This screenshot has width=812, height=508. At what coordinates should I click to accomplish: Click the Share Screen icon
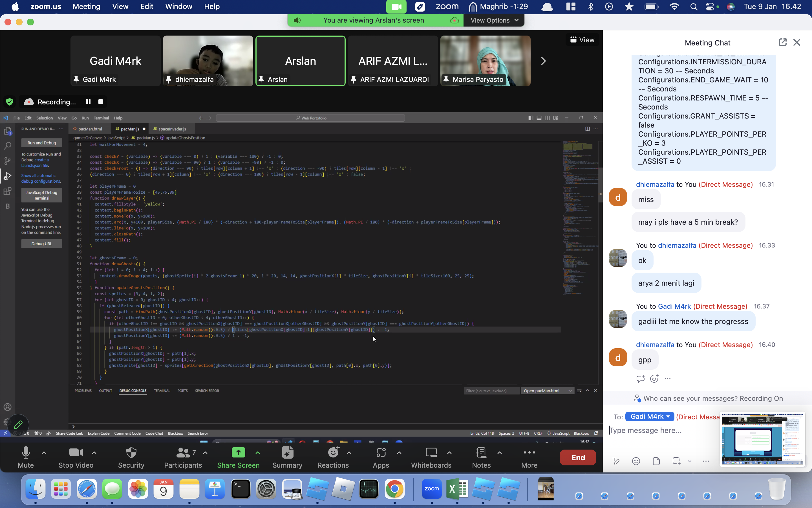coord(238,453)
